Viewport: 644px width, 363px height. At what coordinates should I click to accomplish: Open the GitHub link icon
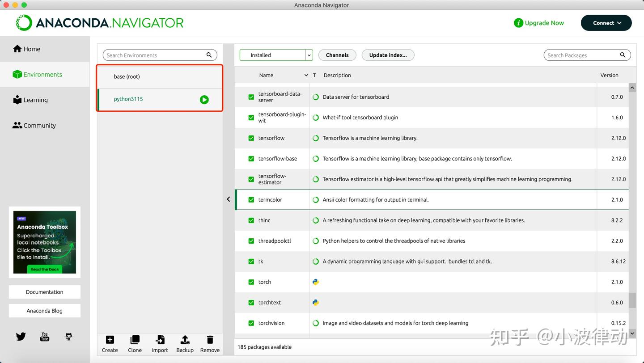(68, 336)
